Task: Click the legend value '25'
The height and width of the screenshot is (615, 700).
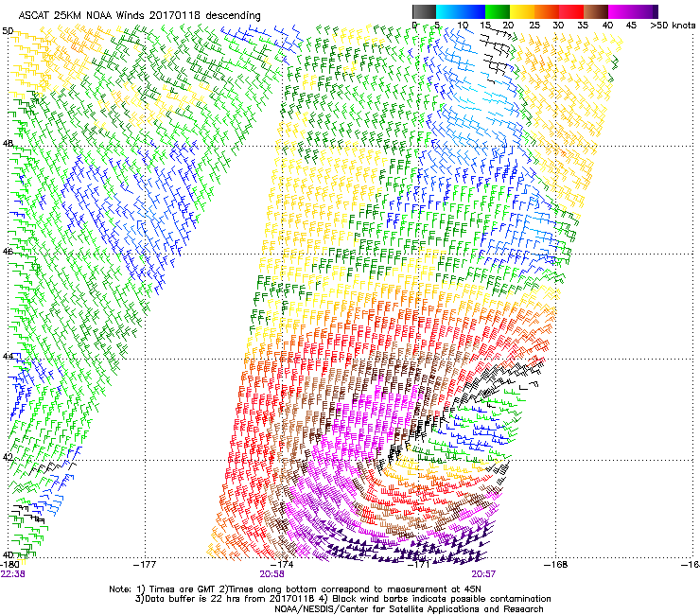Action: 534,26
